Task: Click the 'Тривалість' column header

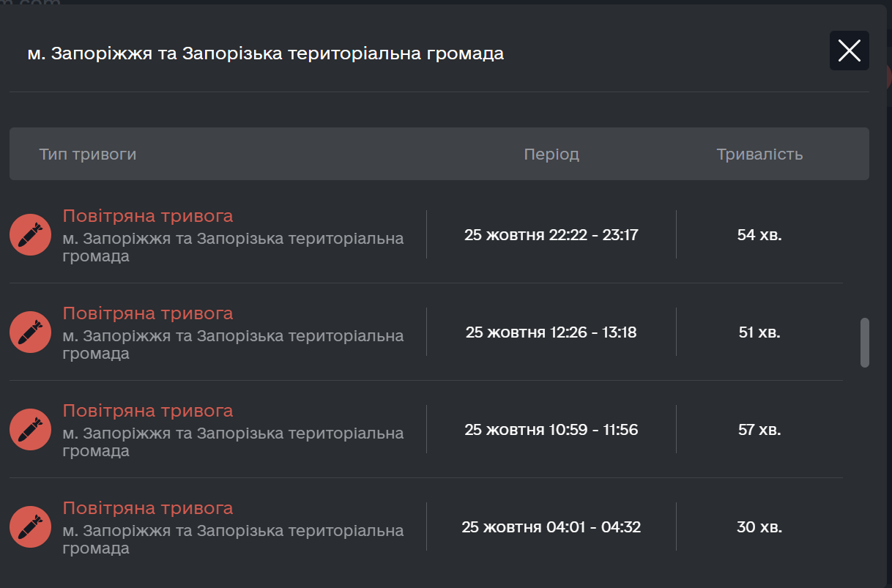Action: pos(759,155)
